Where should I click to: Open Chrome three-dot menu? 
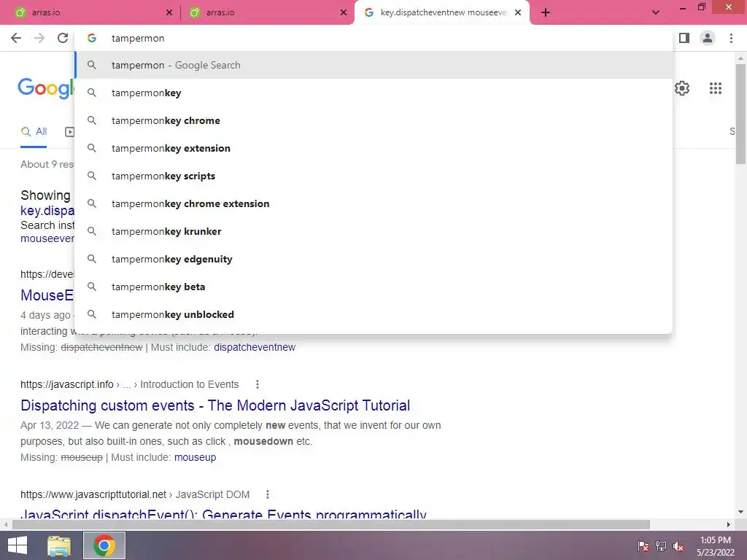731,38
